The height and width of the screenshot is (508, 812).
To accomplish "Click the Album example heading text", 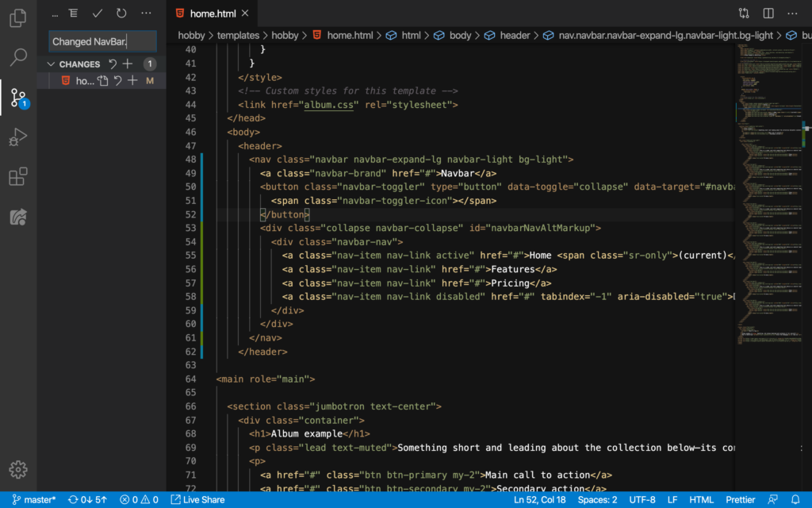I will click(307, 434).
